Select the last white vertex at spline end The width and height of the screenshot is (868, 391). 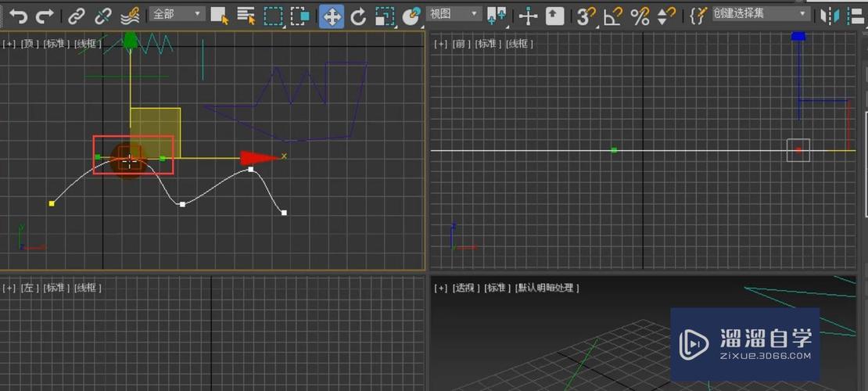[x=284, y=213]
